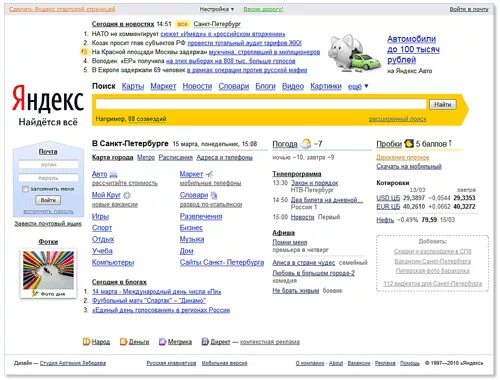Open the Карта города link
The height and width of the screenshot is (380, 500).
[113, 157]
